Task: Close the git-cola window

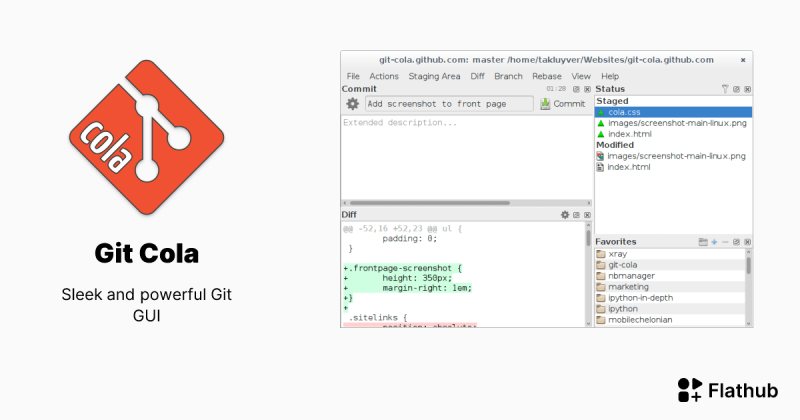Action: point(743,60)
